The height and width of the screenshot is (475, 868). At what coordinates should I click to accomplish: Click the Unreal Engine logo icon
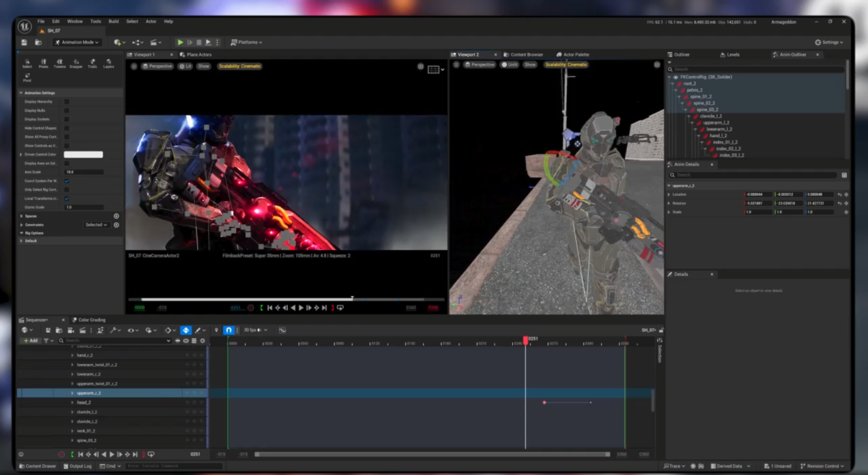[x=24, y=27]
